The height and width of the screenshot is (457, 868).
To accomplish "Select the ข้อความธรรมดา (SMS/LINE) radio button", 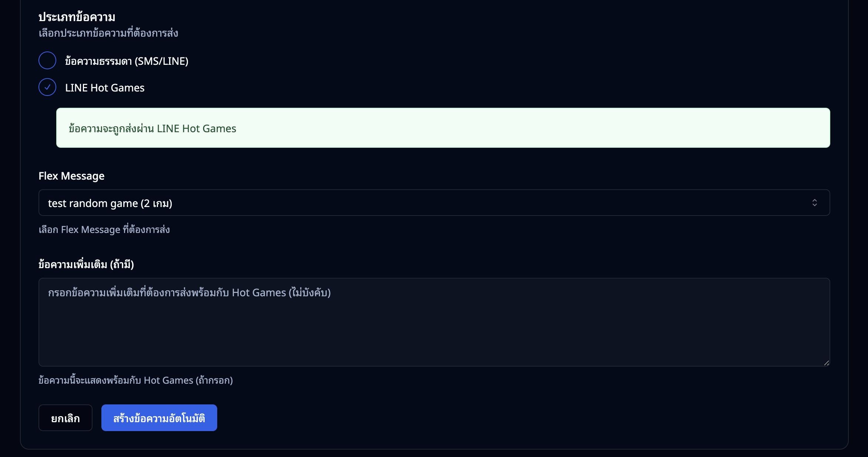I will pos(47,61).
